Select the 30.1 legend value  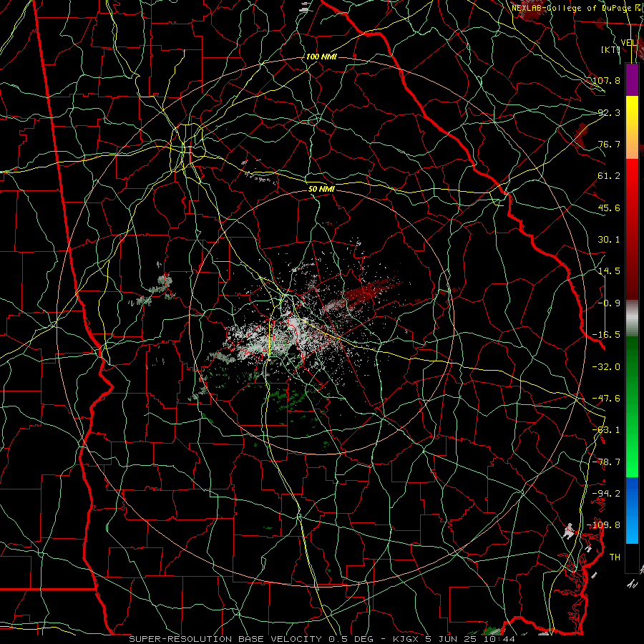click(609, 240)
